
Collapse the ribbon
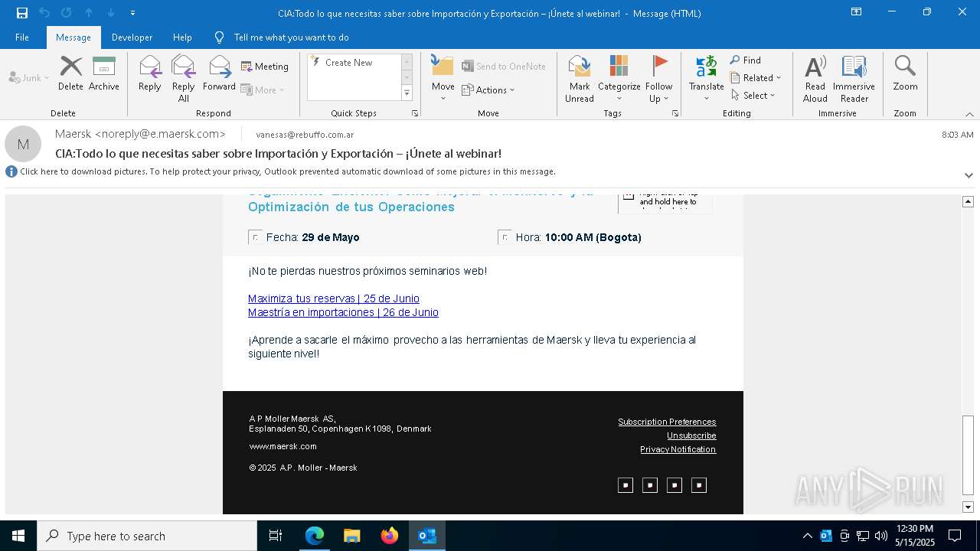pyautogui.click(x=969, y=114)
